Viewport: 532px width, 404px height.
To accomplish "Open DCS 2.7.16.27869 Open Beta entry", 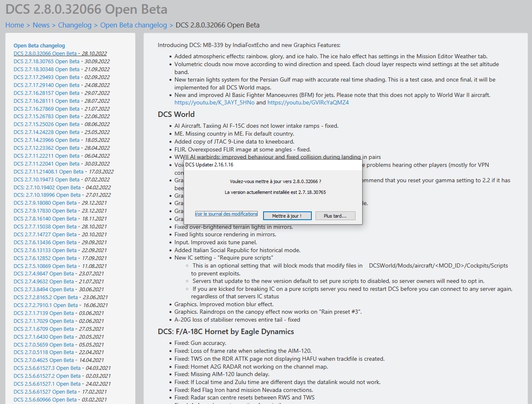I will (x=46, y=109).
